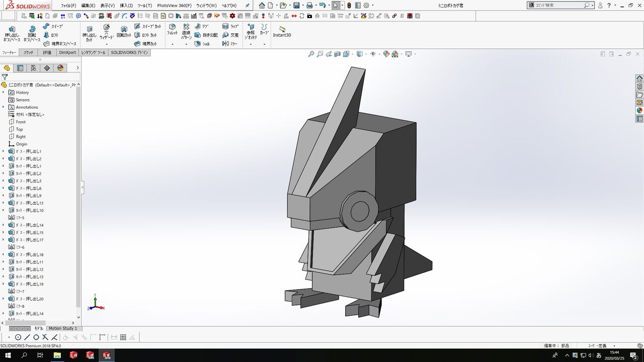The image size is (644, 362).
Task: Click the command search input field
Action: [x=558, y=5]
